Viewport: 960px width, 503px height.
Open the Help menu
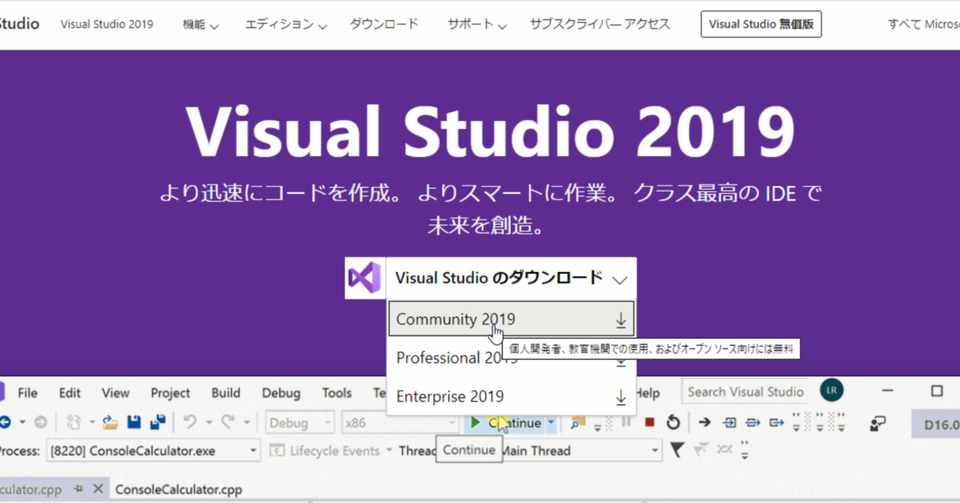648,393
